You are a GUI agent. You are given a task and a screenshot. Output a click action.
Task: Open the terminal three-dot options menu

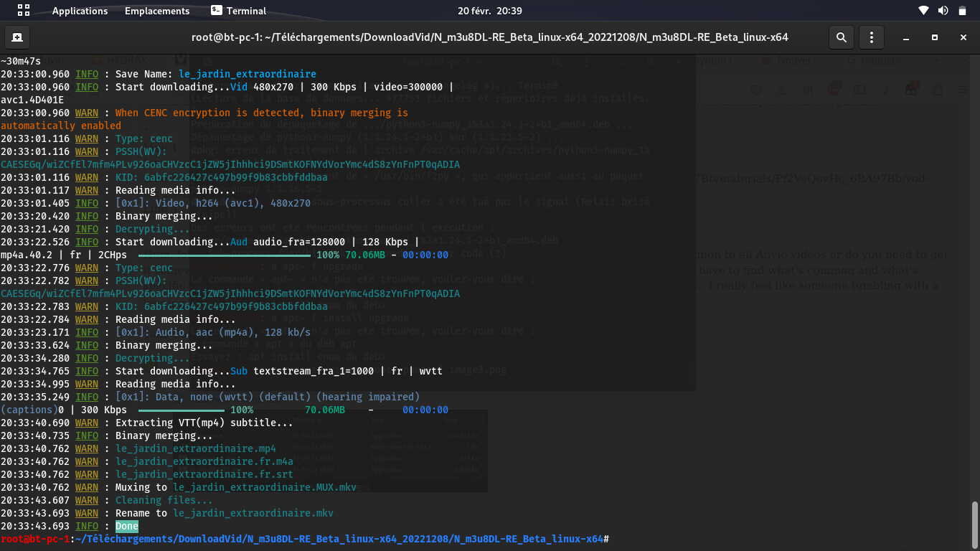coord(871,37)
